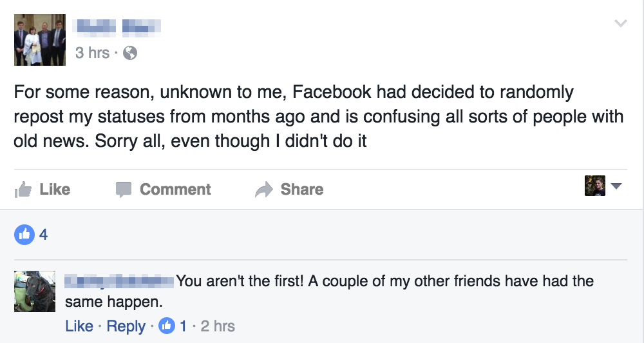
Task: Open the post author's profile photo
Action: point(40,40)
